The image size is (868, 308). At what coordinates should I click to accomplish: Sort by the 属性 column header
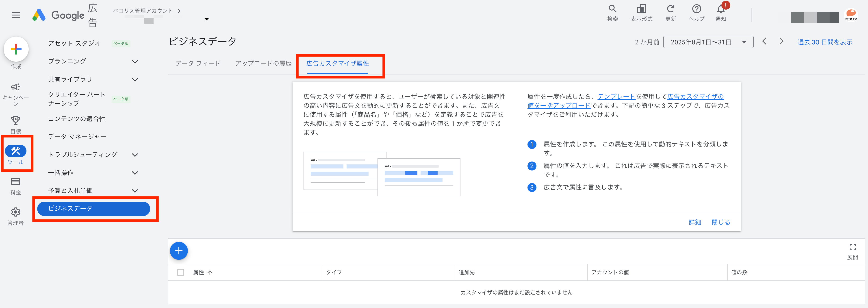click(198, 272)
